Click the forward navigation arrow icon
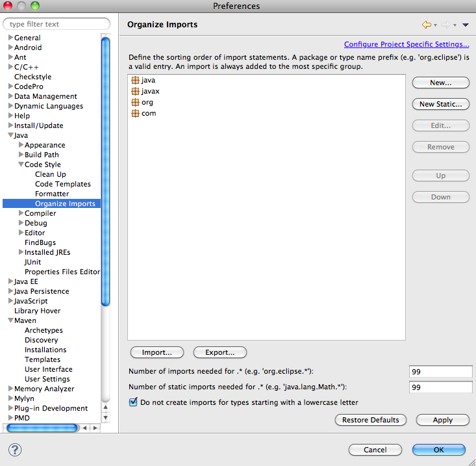The height and width of the screenshot is (466, 476). [x=446, y=25]
